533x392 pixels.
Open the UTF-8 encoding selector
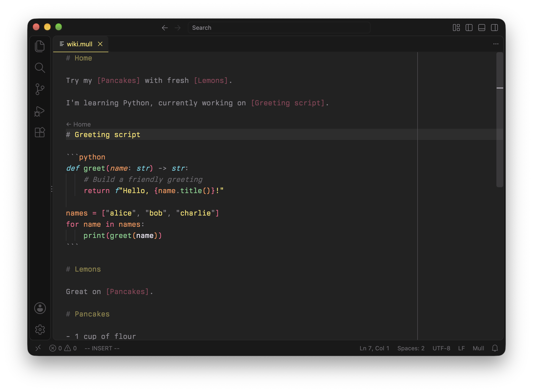441,348
